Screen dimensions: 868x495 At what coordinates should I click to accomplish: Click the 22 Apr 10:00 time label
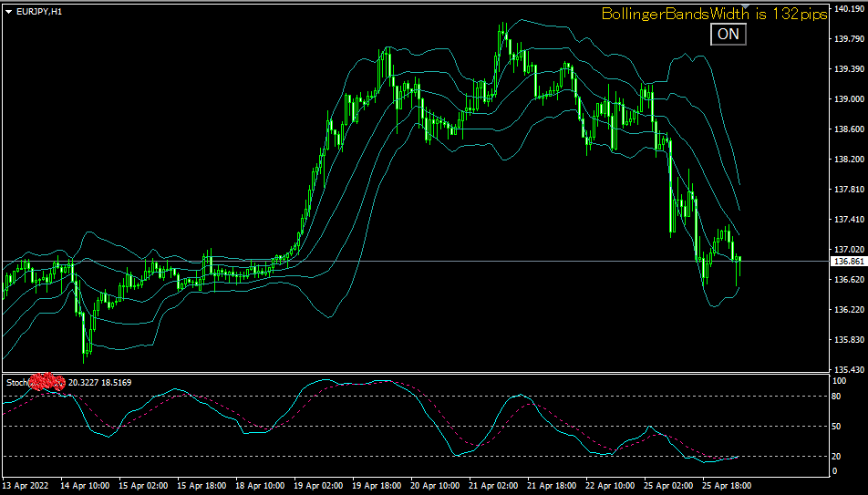tap(611, 486)
